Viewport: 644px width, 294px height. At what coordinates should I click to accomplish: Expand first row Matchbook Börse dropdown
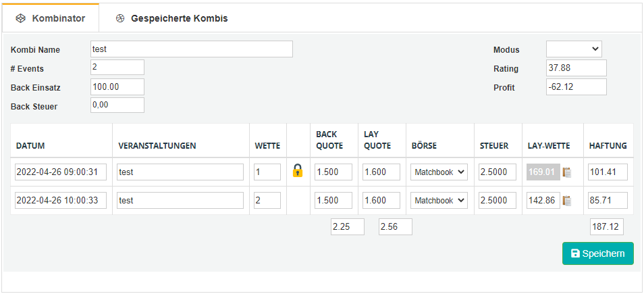[x=439, y=172]
